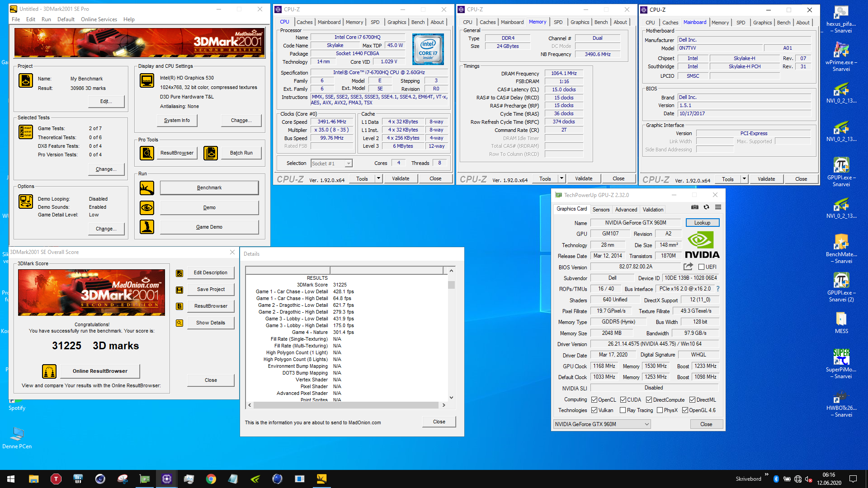Open BenchMate desktop shortcut
Image resolution: width=868 pixels, height=488 pixels.
[841, 248]
